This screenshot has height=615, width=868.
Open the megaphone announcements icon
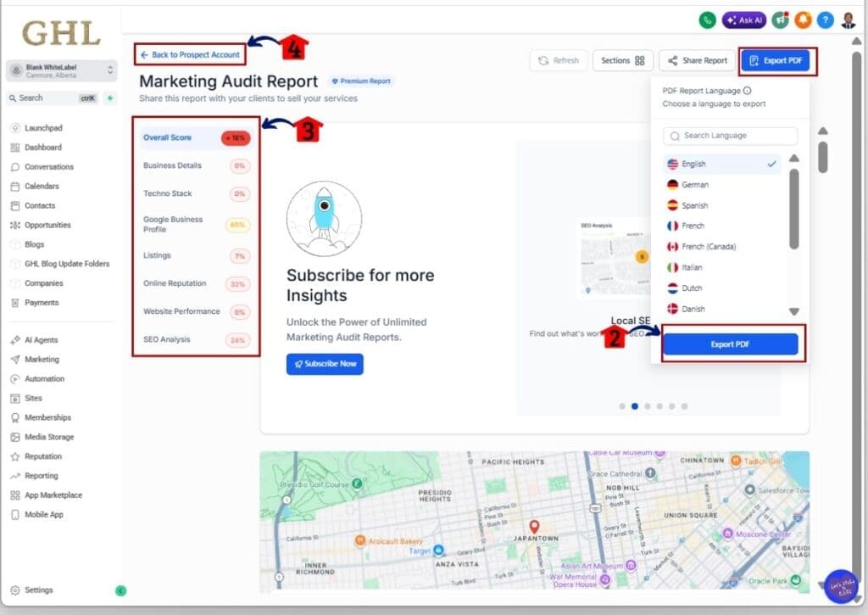click(781, 20)
